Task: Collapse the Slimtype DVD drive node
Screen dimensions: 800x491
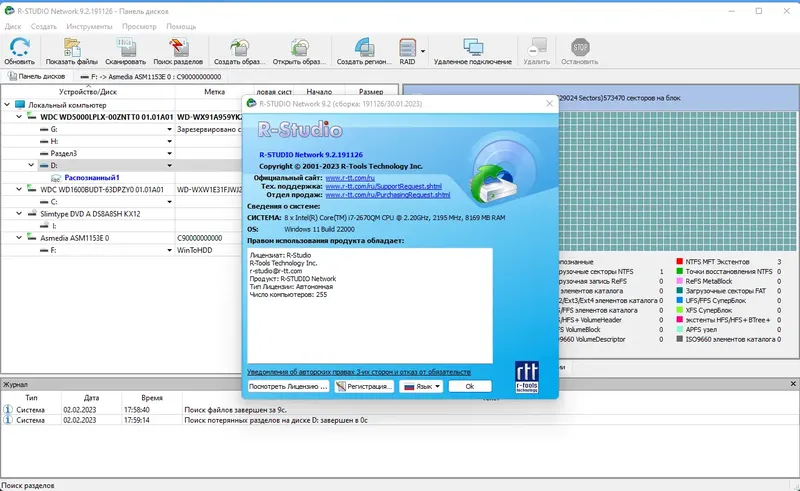Action: 19,214
